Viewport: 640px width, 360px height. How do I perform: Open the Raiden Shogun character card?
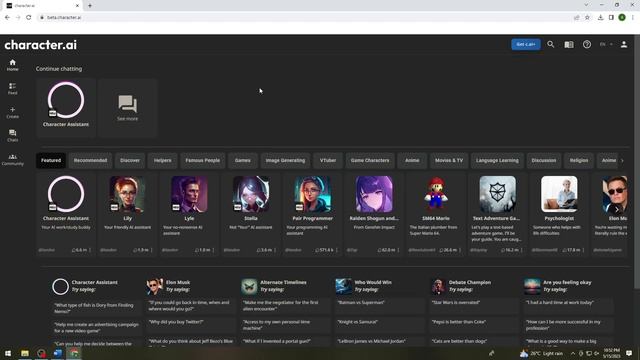tap(374, 214)
